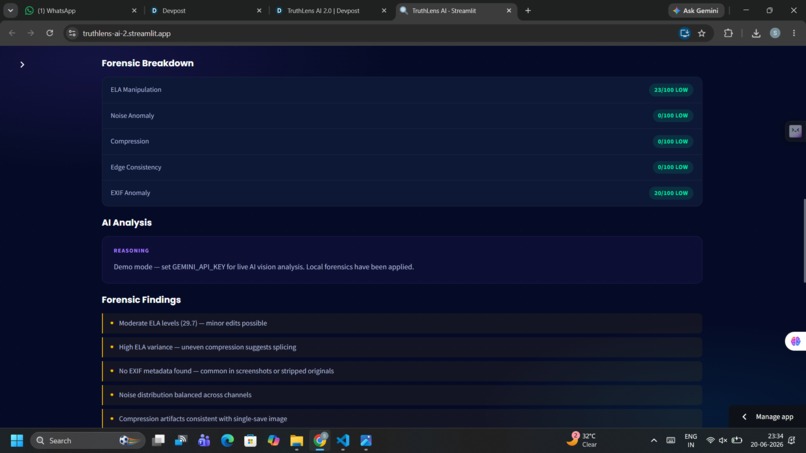Click finding 'Noise distribution balanced across channels'
The height and width of the screenshot is (453, 806).
pyautogui.click(x=401, y=395)
